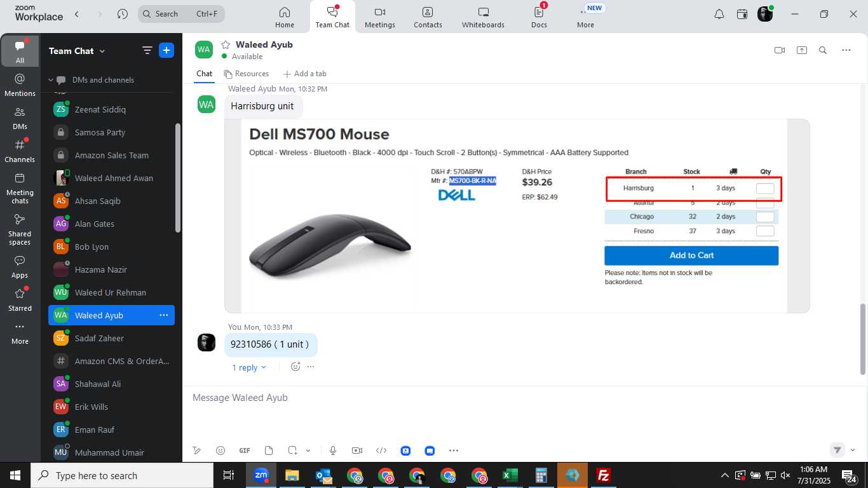Viewport: 868px width, 488px height.
Task: Click the share screen icon in the chat header
Action: tap(802, 50)
